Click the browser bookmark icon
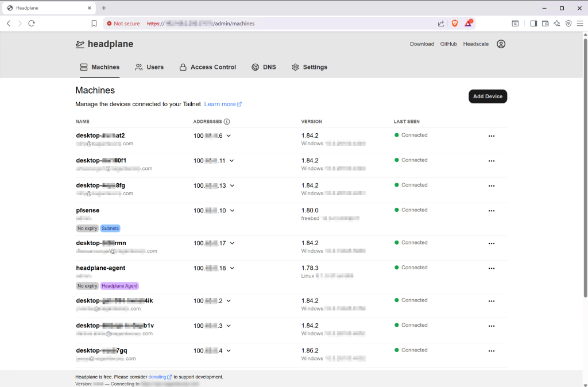Screen dimensions: 588x387 tap(94, 23)
